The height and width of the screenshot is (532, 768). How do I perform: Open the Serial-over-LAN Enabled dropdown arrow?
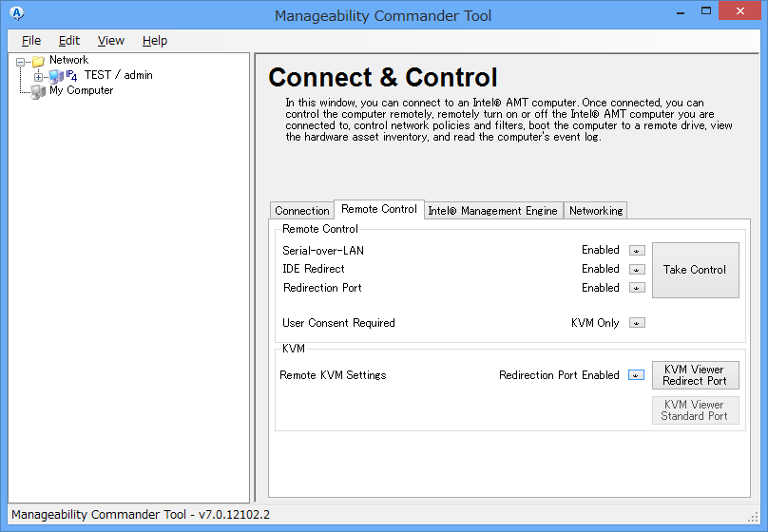pos(637,251)
